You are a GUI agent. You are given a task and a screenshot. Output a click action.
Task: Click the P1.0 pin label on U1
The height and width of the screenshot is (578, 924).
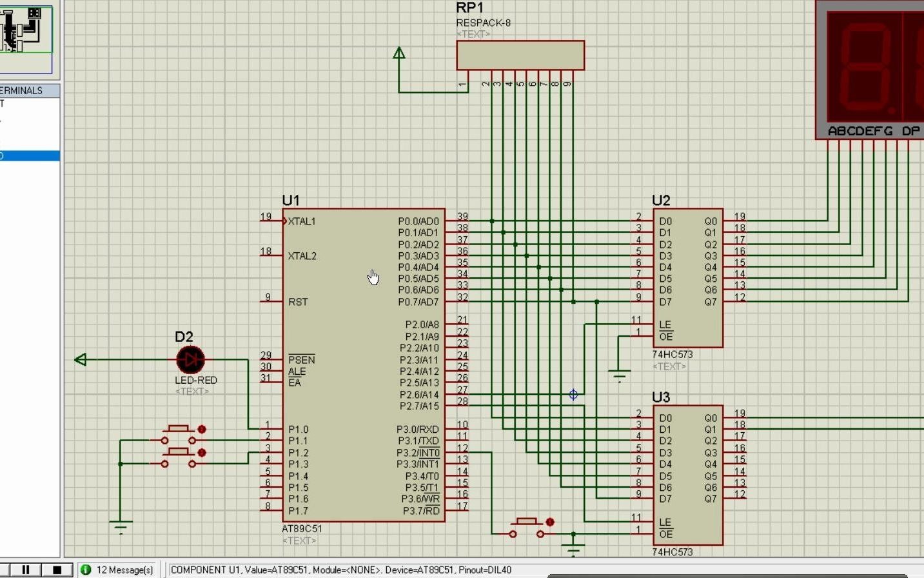coord(298,429)
